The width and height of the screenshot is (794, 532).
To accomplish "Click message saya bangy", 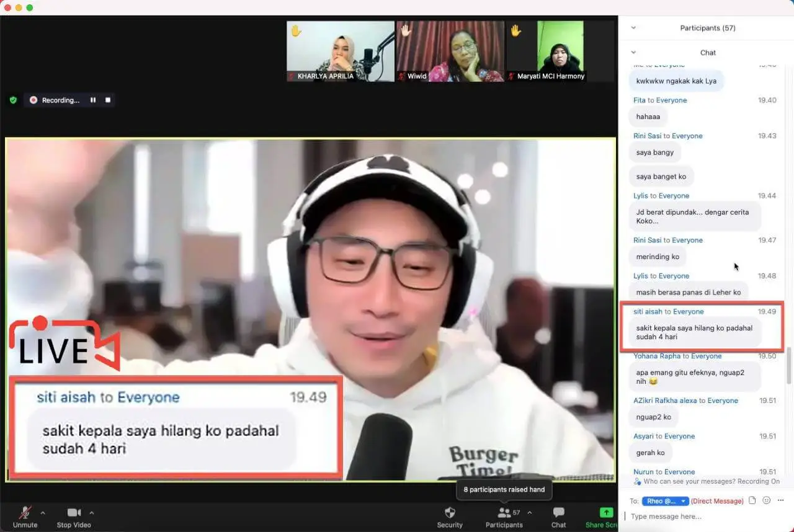I will [x=654, y=152].
